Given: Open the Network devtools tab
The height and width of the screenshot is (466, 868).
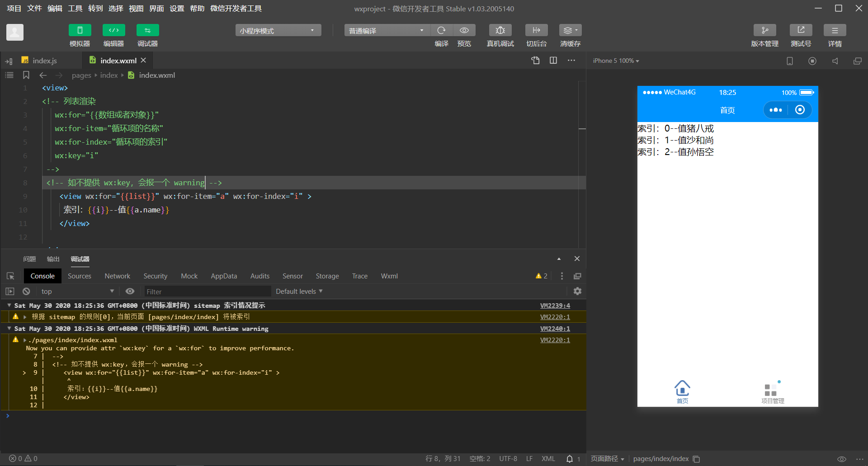Looking at the screenshot, I should (118, 276).
